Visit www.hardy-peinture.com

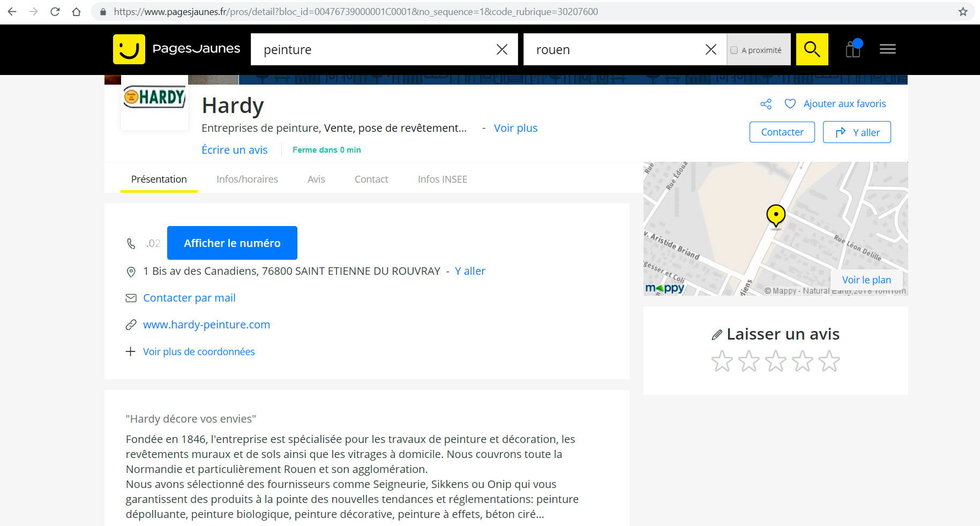206,325
